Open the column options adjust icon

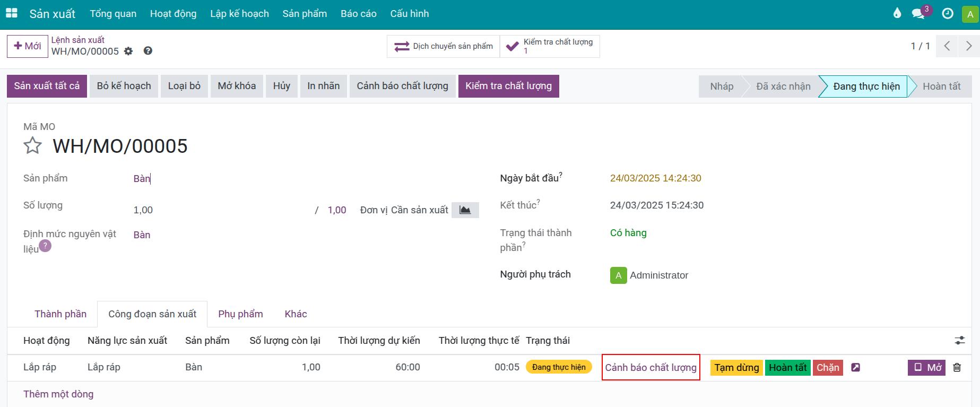tap(960, 340)
